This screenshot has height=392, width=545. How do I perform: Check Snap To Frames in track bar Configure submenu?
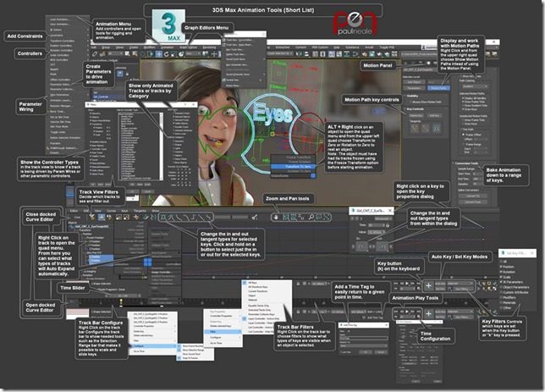(179, 358)
